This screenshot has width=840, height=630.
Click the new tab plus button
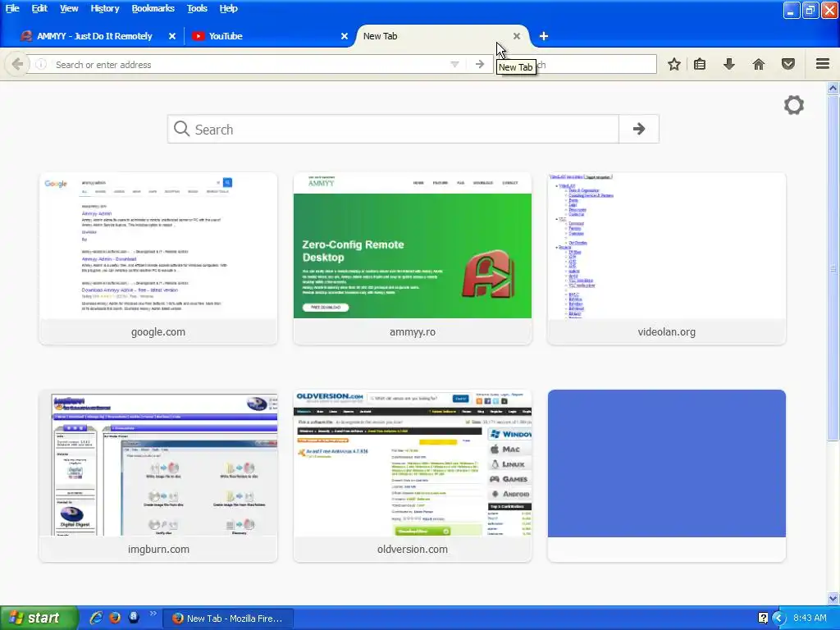tap(544, 36)
